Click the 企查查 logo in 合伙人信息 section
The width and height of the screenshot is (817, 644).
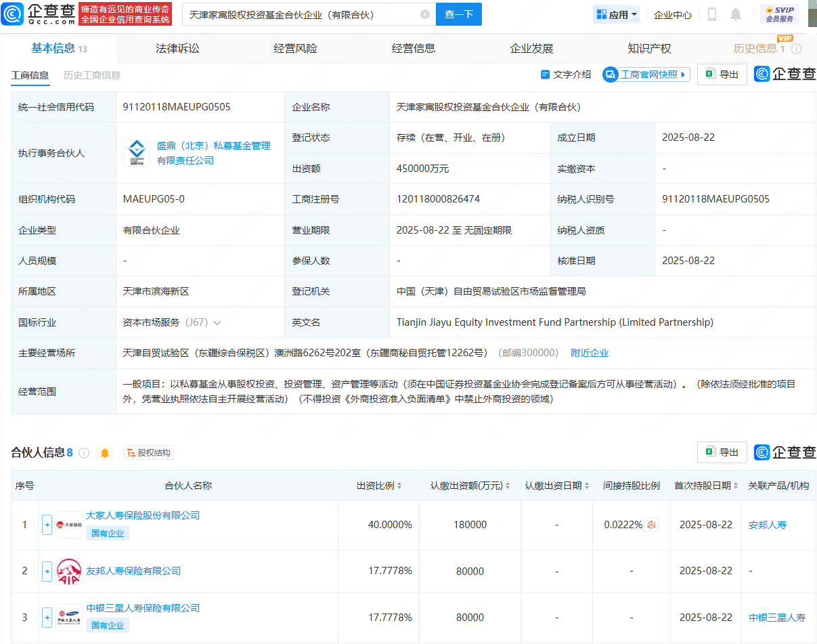pos(785,452)
